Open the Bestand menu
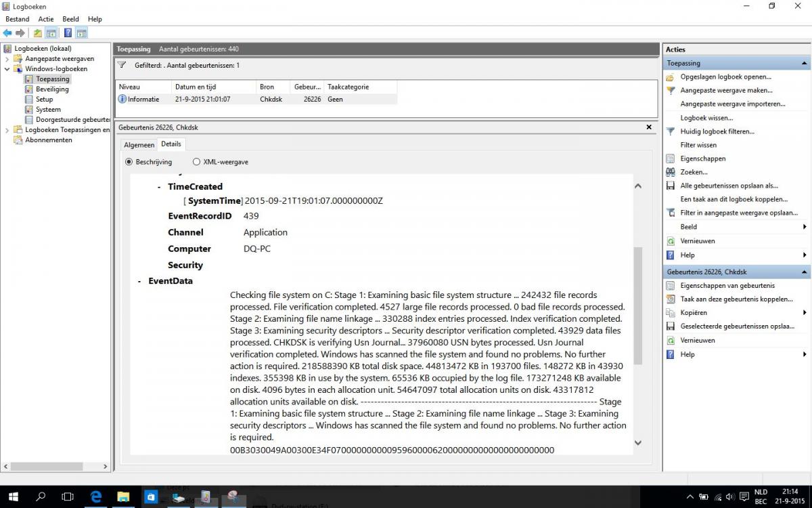 pos(17,19)
